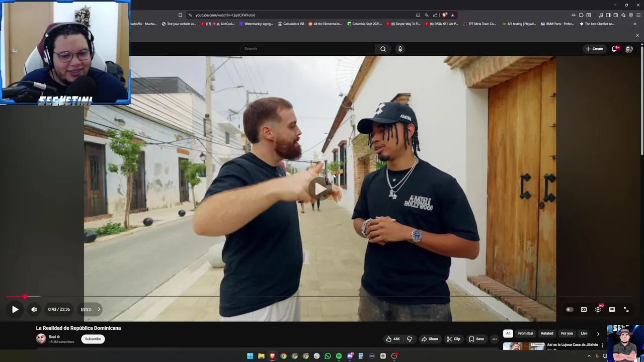Click the share page icon in address bar
This screenshot has height=362, width=644.
tap(435, 15)
